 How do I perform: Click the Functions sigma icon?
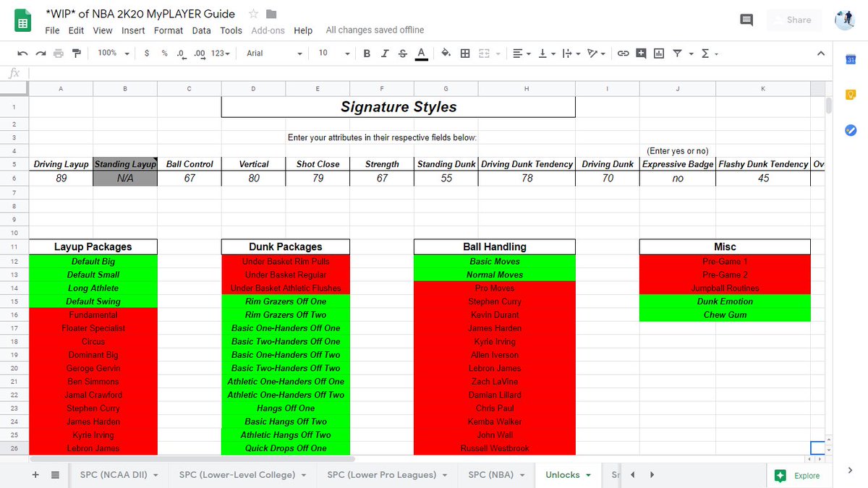point(705,53)
